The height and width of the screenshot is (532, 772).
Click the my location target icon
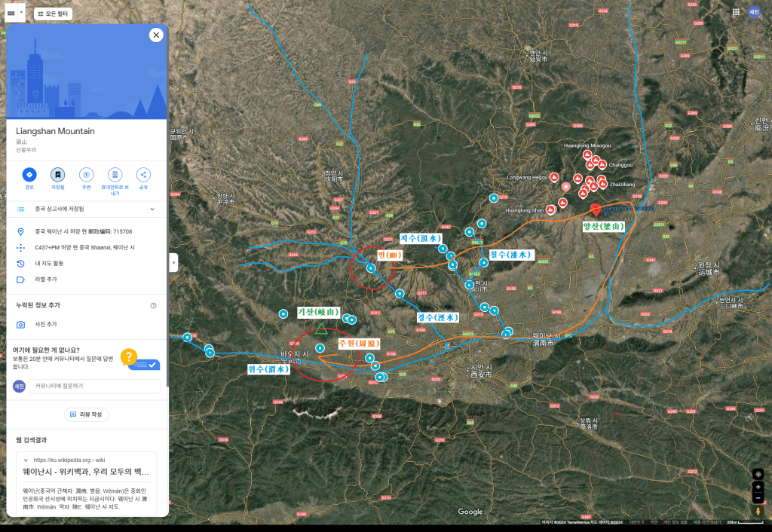click(x=758, y=474)
